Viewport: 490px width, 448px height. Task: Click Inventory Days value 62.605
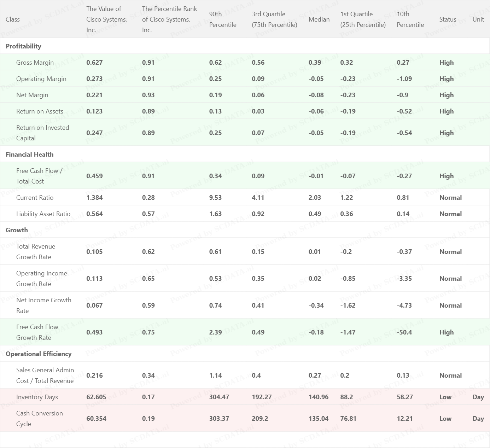pyautogui.click(x=96, y=397)
